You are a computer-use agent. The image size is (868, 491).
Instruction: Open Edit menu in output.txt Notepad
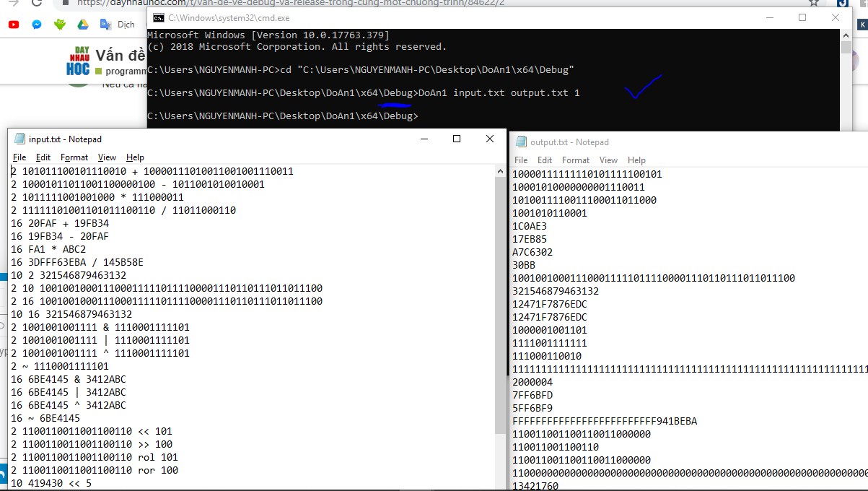pos(545,160)
